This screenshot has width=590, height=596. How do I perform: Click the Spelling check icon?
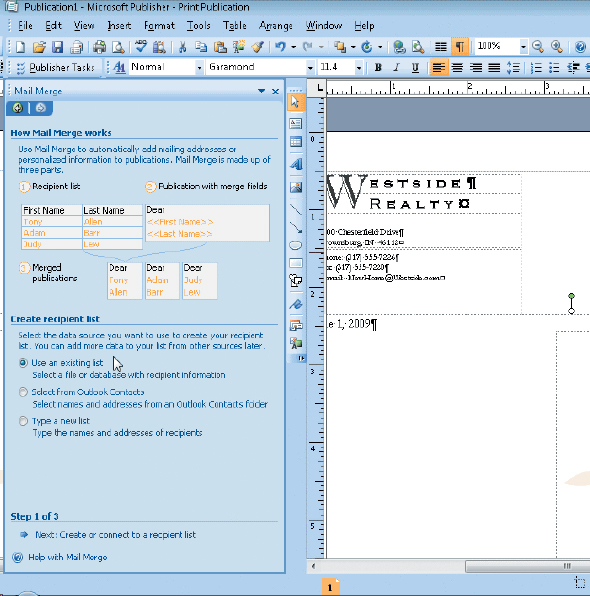click(x=141, y=47)
